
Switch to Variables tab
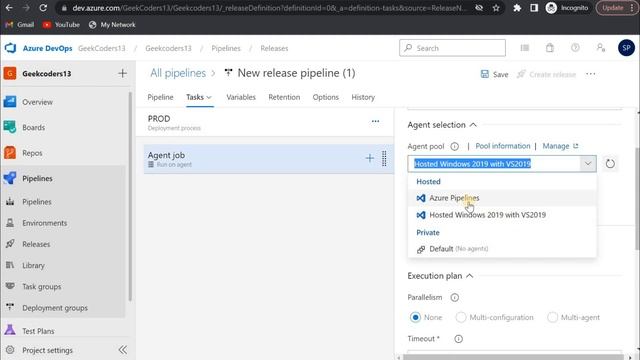coord(241,97)
